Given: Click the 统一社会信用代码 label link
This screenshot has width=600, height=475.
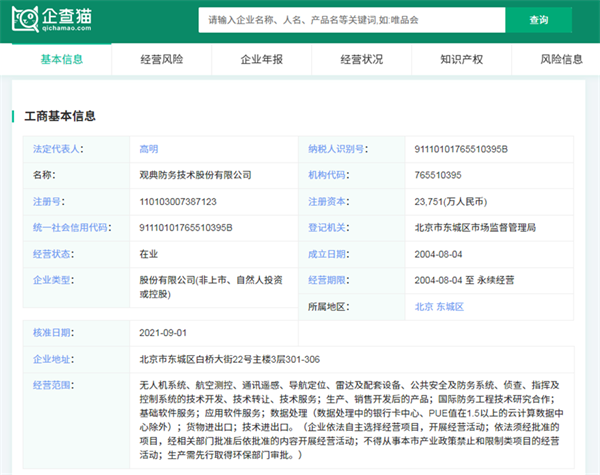Looking at the screenshot, I should (70, 227).
